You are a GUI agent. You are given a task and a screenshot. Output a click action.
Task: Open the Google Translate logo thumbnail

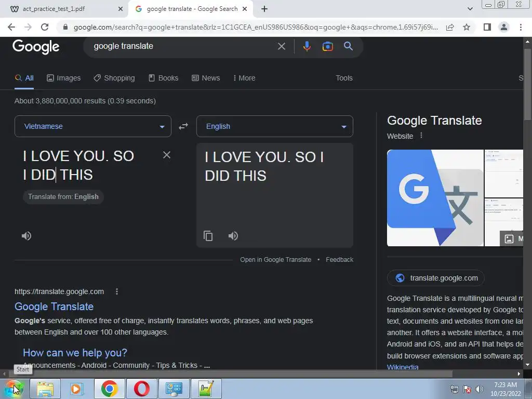pyautogui.click(x=435, y=198)
